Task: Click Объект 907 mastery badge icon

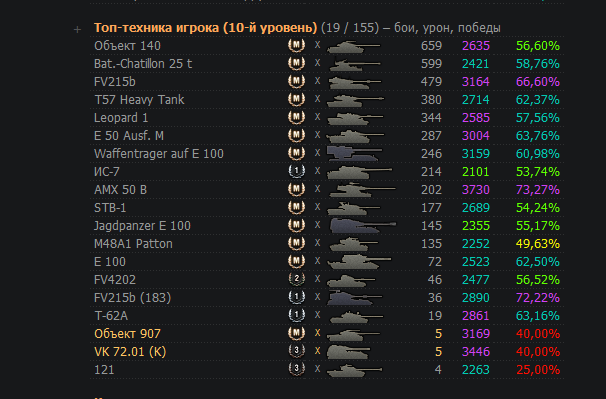Action: [296, 333]
